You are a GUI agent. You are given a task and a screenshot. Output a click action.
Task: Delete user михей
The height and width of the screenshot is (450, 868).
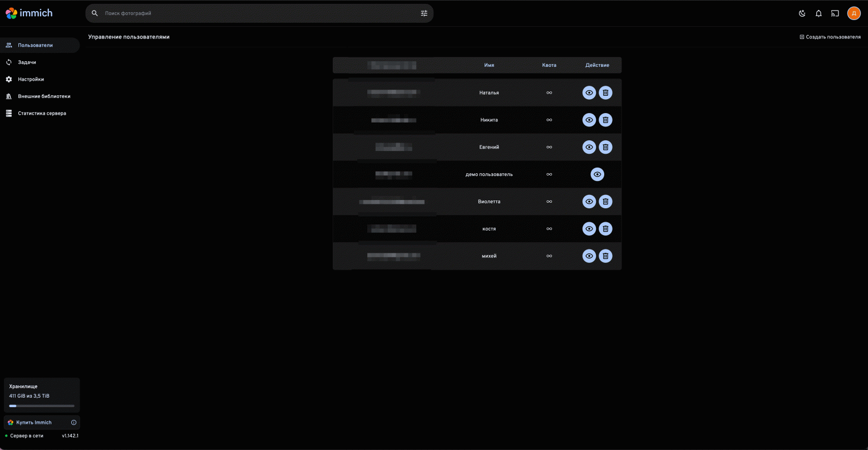(x=605, y=256)
